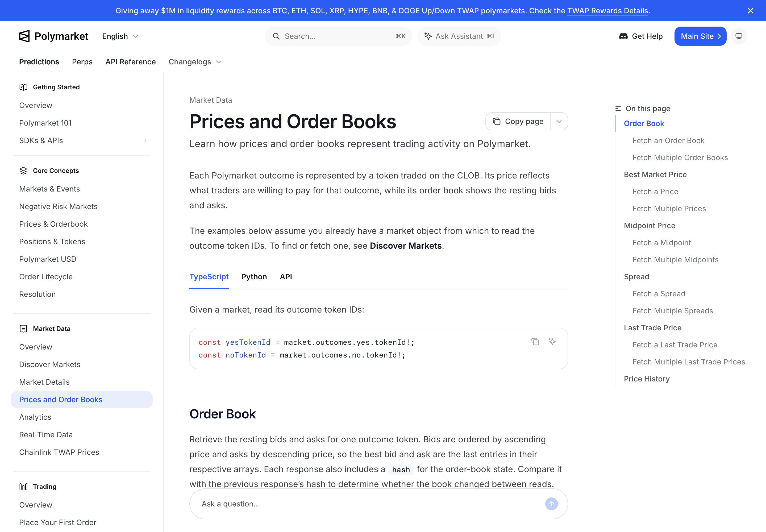Select the Python code tab
Screen dimensions: 766x532
click(x=254, y=277)
